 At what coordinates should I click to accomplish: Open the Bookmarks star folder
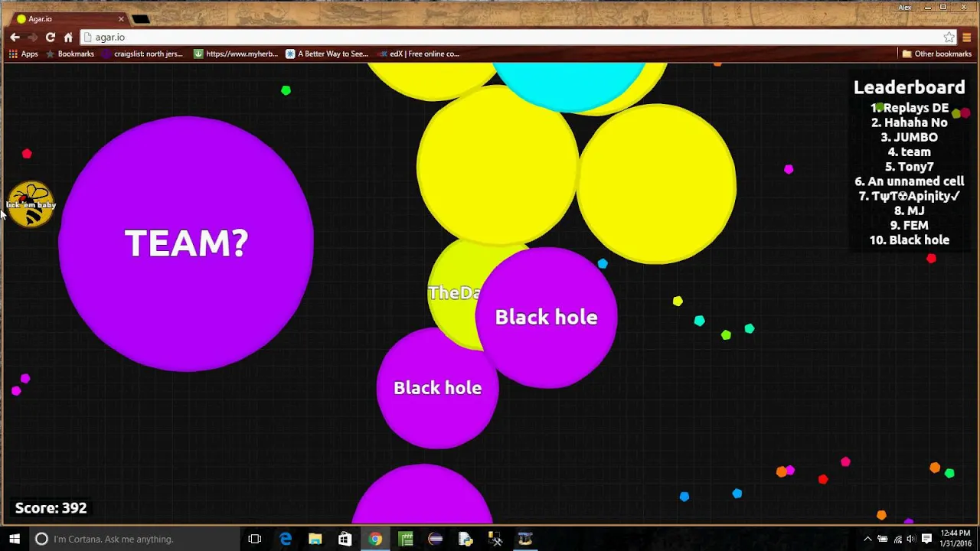click(70, 54)
